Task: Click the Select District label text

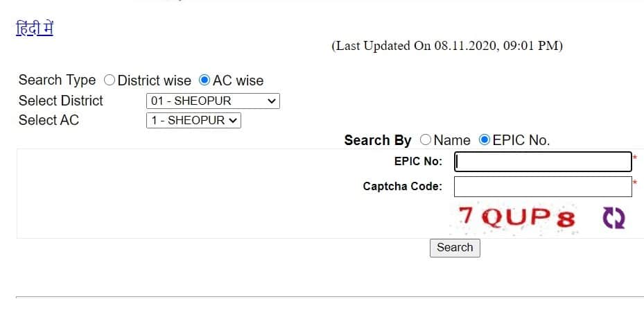Action: [61, 101]
